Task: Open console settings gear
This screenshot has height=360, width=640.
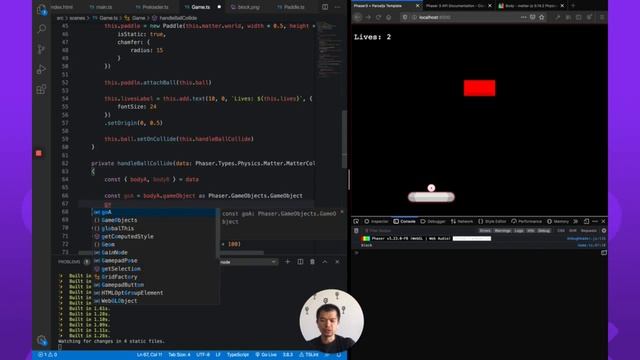Action: [604, 231]
